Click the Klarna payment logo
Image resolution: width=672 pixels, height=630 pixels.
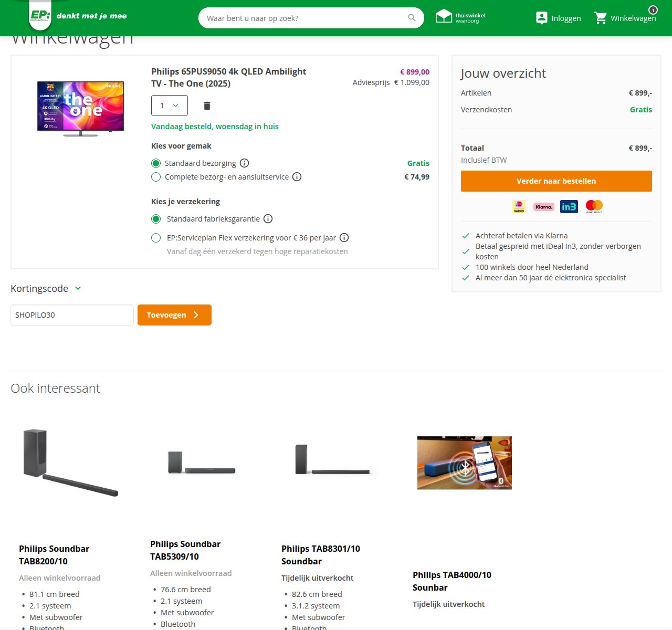pos(544,207)
